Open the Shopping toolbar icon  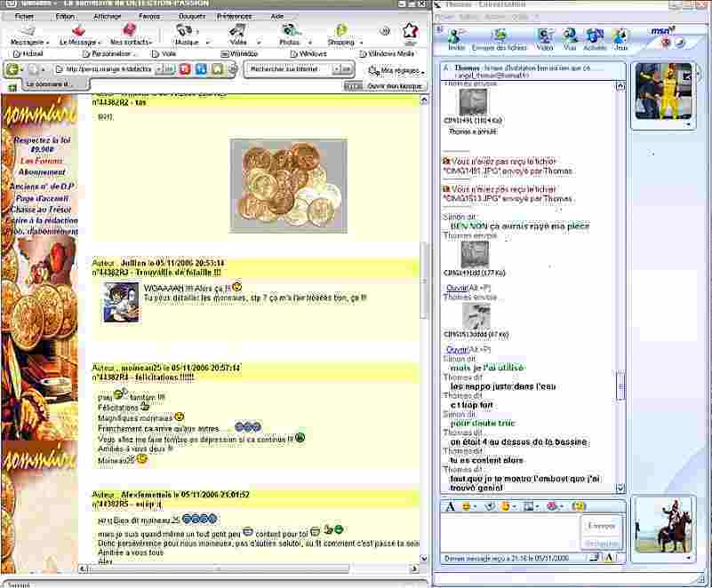point(341,30)
